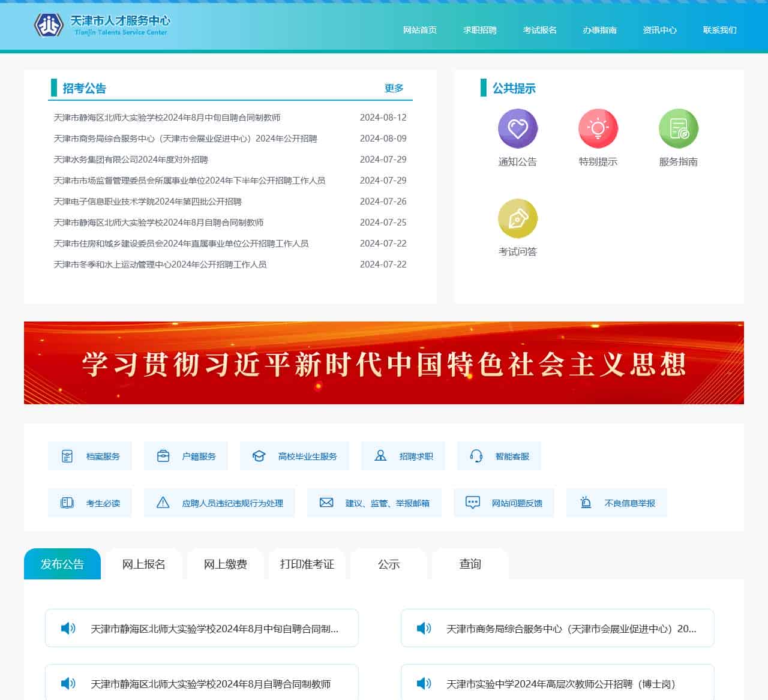Switch to the 打印准考证 tab
Screen dimensions: 768x700
[307, 564]
